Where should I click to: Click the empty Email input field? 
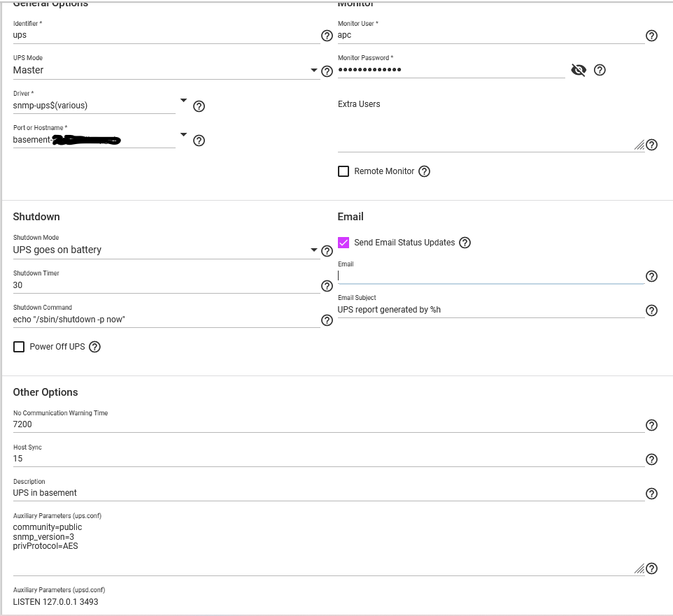491,275
